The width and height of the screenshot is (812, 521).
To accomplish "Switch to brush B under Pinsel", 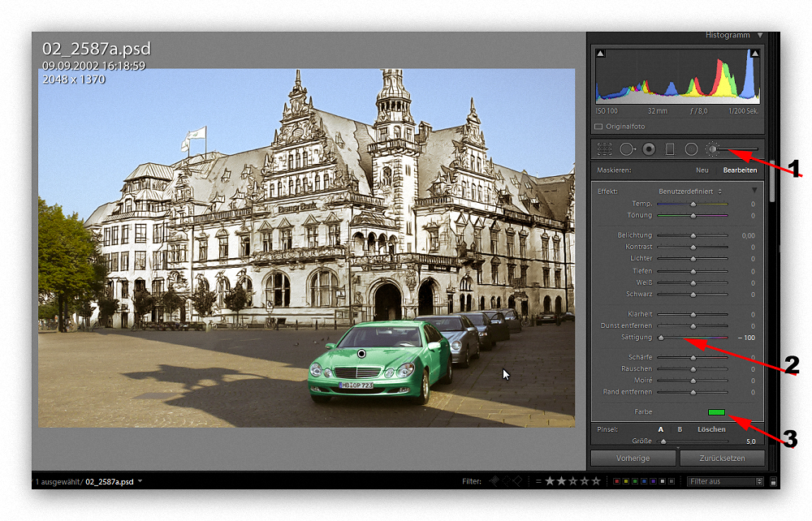I will pyautogui.click(x=680, y=429).
